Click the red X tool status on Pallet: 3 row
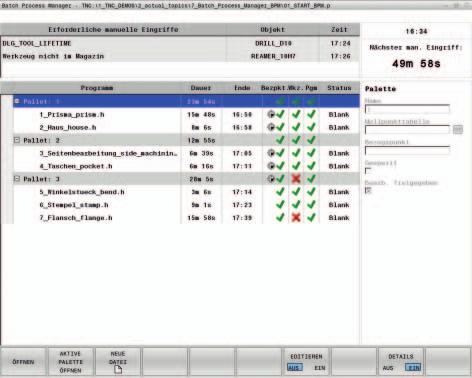Screen dimensions: 472x378 [x=296, y=179]
